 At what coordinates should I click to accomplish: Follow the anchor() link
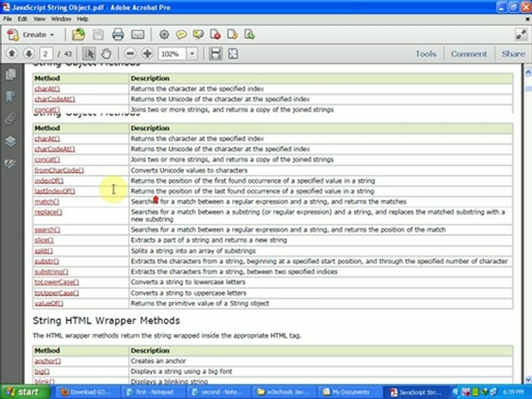tap(48, 361)
